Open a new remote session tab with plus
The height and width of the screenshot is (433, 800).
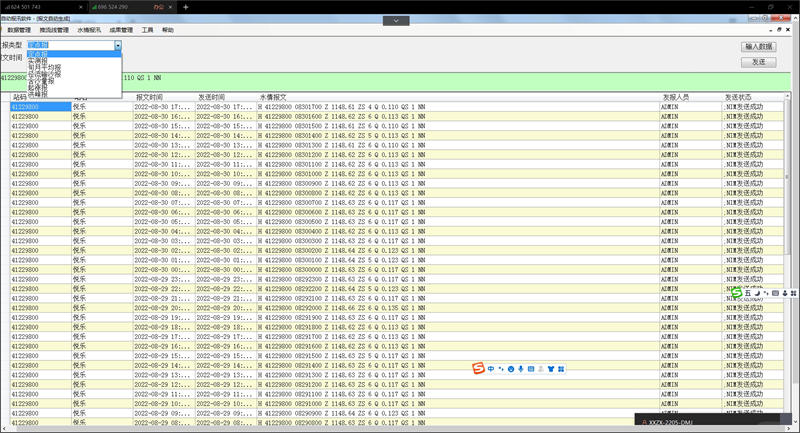[x=185, y=7]
